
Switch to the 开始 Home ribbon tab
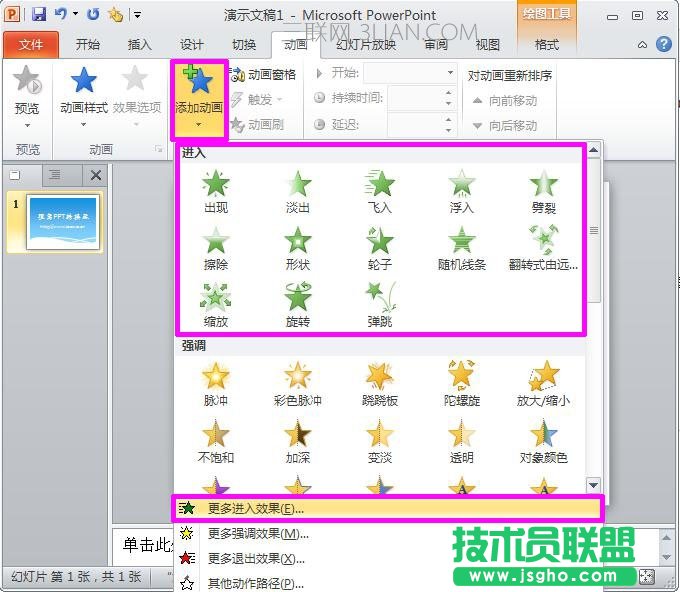(x=88, y=44)
